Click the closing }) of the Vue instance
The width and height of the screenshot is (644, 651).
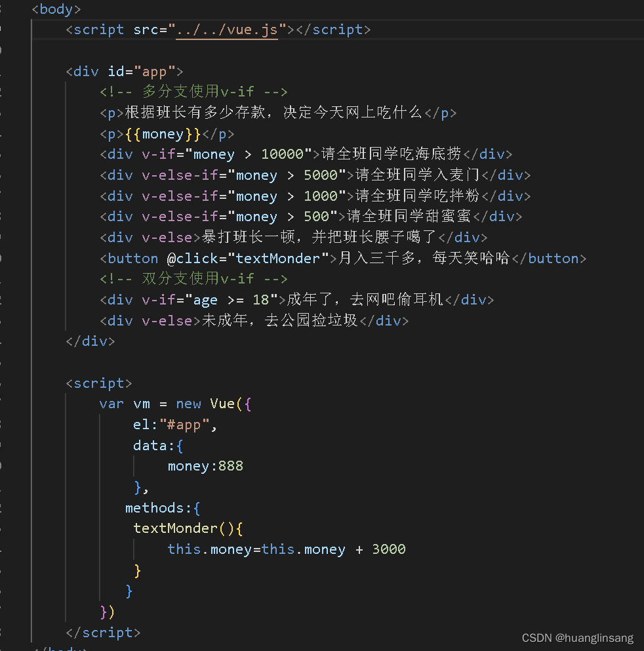107,612
